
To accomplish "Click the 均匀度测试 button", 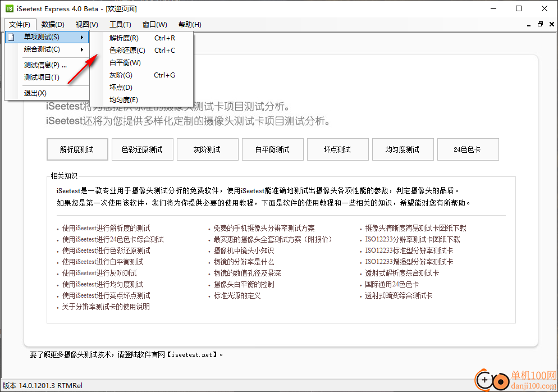I will pos(403,149).
